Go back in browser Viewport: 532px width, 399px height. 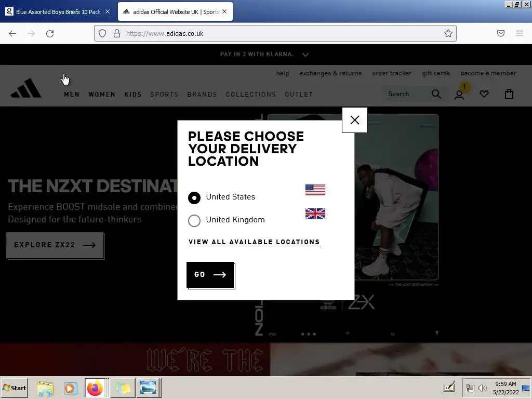coord(12,33)
